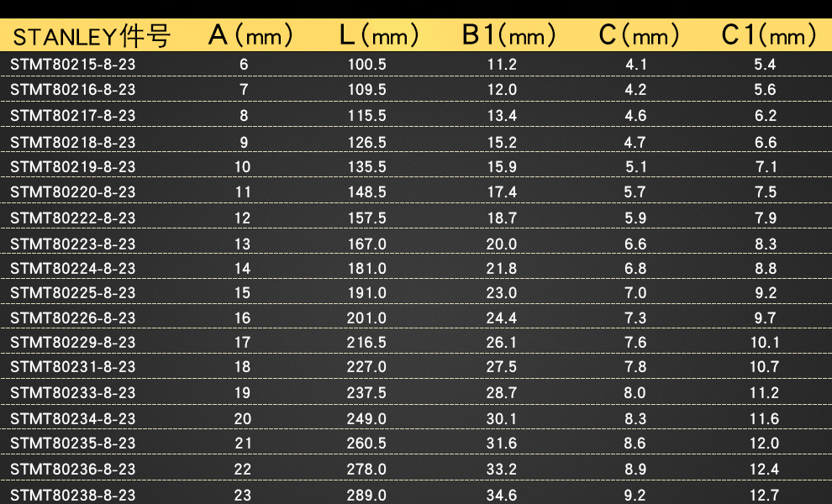Click C value 4.1
The height and width of the screenshot is (504, 832).
[x=635, y=64]
